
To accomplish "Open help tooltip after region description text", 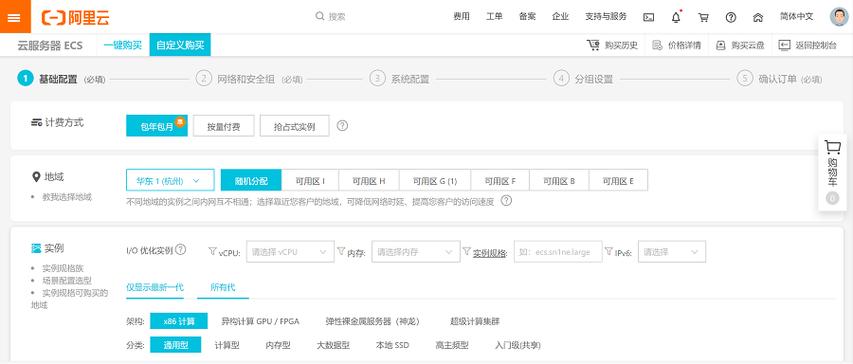I will tap(506, 201).
